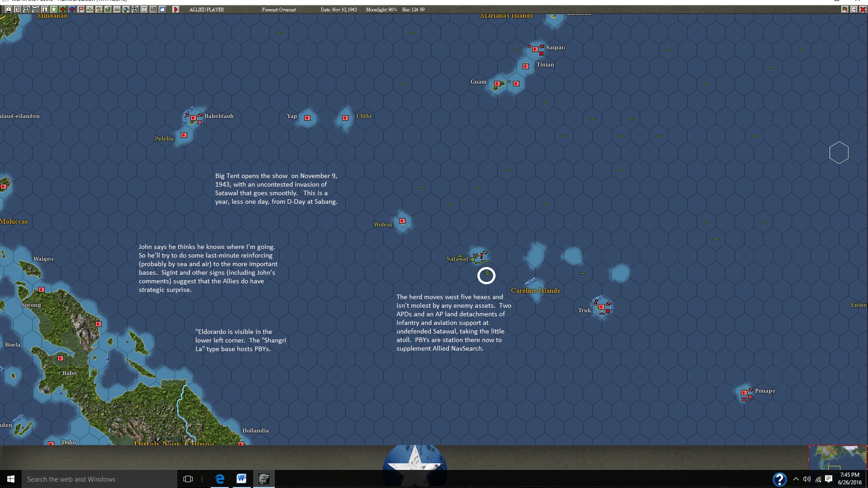The height and width of the screenshot is (488, 868).
Task: Click the volume icon in system tray
Action: [807, 479]
